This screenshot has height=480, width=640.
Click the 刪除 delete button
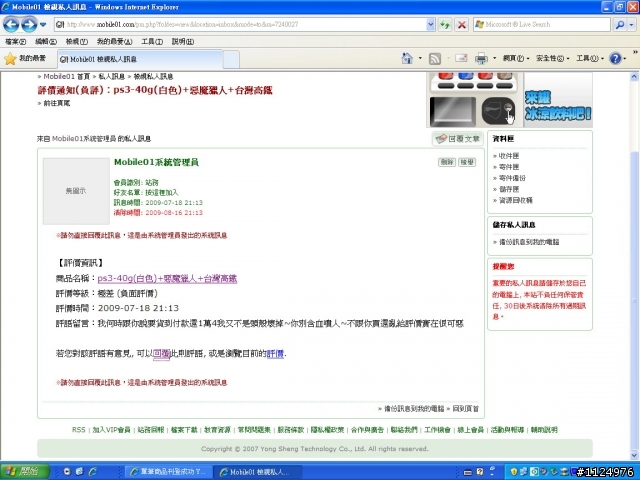[x=447, y=162]
